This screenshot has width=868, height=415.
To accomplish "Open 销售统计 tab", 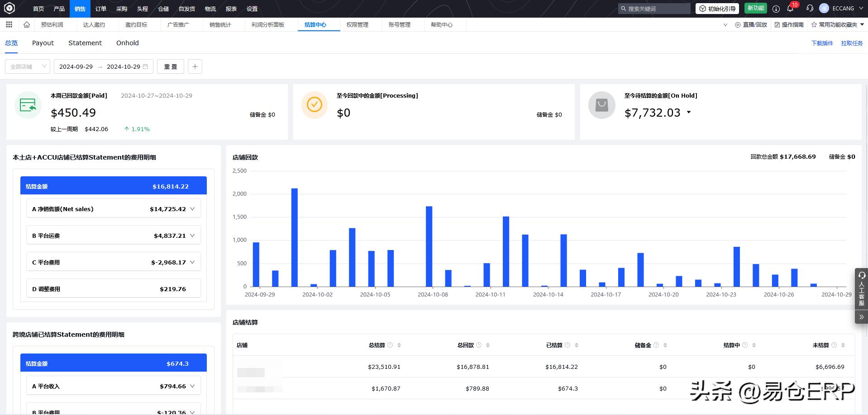I will [220, 24].
